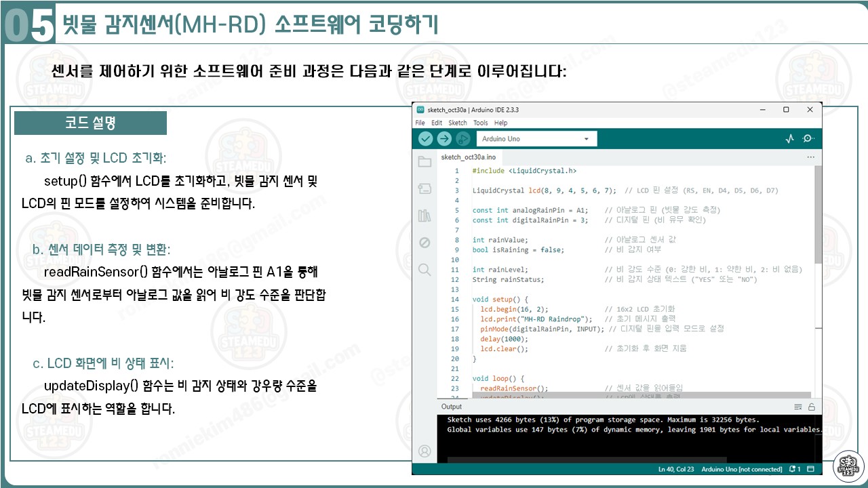Open the Arduino Uno board selector dropdown
Viewport: 868px width, 488px height.
(536, 139)
